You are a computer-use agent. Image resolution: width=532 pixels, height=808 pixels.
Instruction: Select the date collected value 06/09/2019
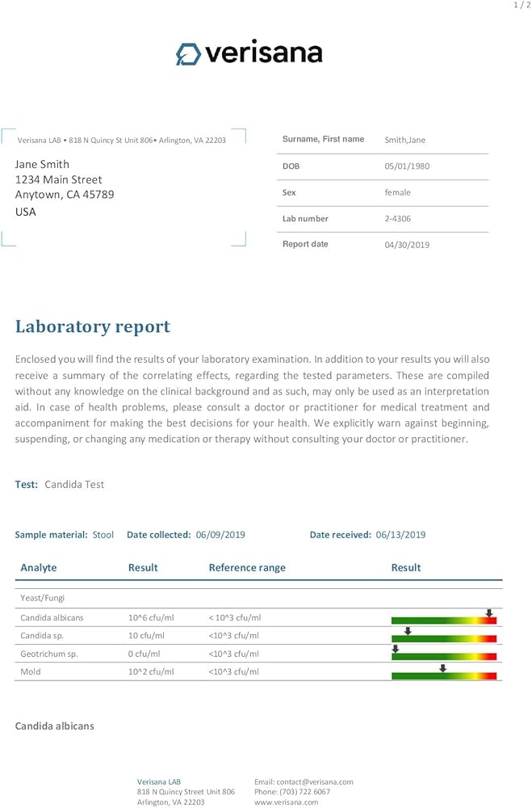coord(220,534)
